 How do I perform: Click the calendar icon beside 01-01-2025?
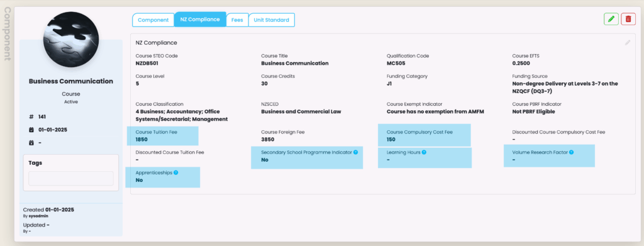(31, 130)
